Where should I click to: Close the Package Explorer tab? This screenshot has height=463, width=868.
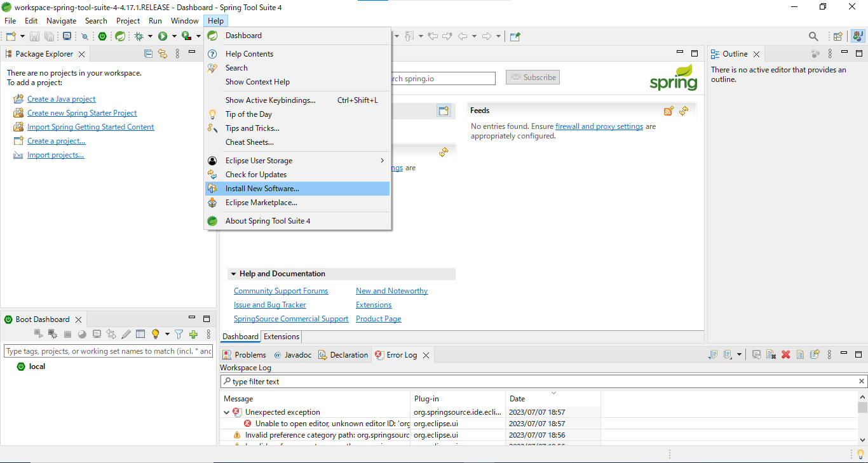(81, 54)
